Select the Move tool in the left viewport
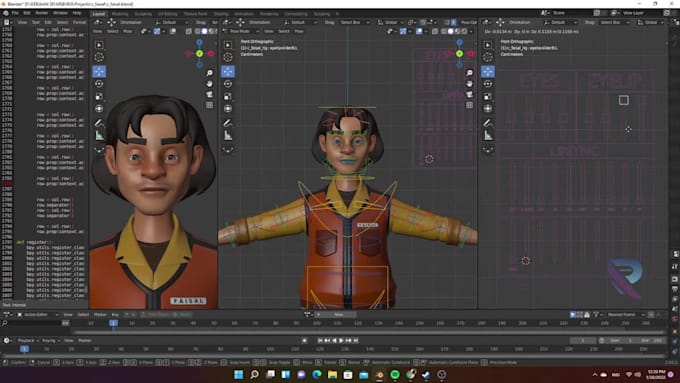The height and width of the screenshot is (383, 680). pos(99,71)
